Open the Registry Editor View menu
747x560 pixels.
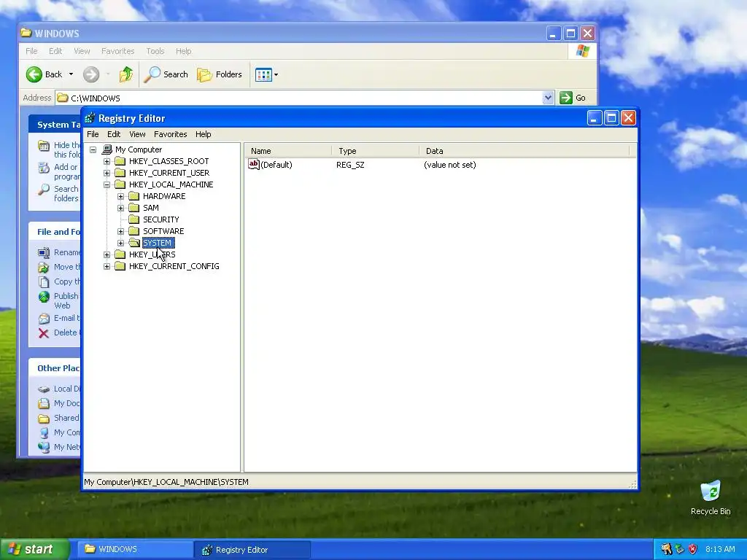tap(137, 134)
